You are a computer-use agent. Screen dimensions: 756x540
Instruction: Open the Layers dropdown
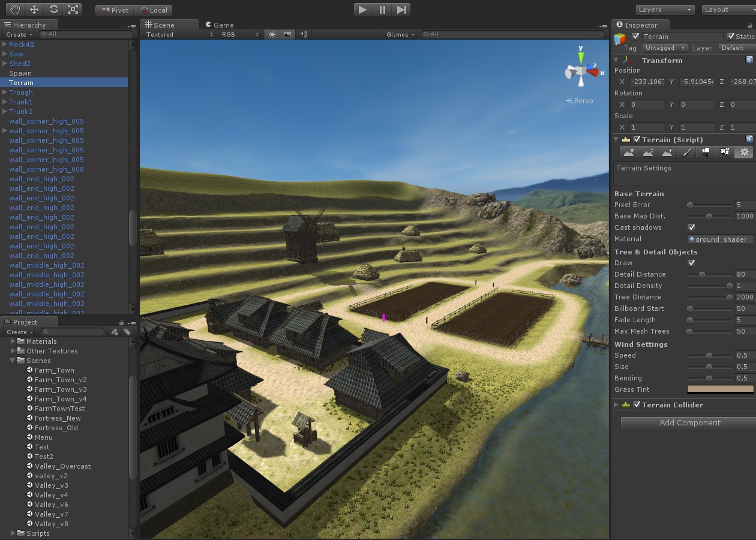pos(664,10)
